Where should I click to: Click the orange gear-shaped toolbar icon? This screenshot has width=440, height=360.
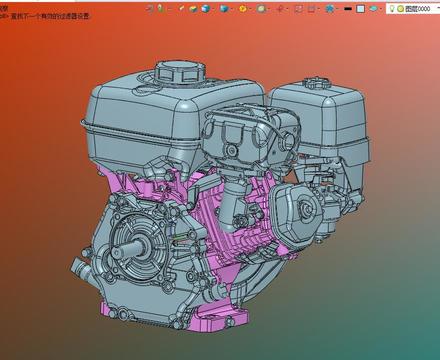tap(243, 9)
